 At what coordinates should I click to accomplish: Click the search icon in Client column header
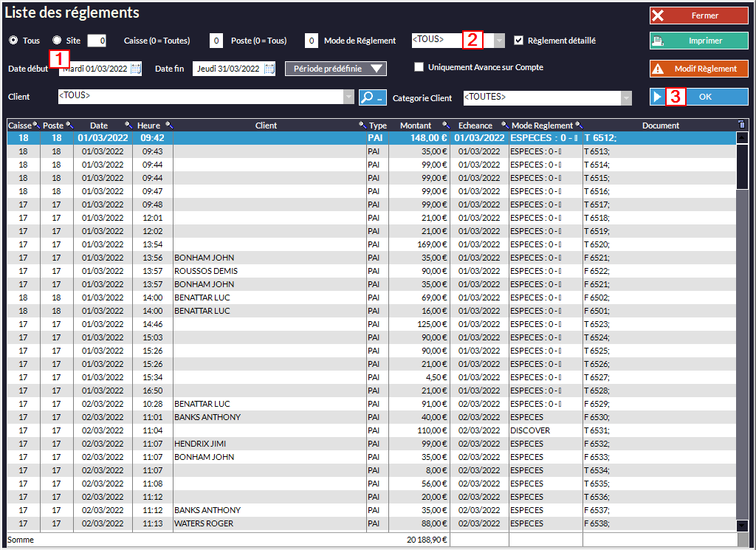[362, 126]
